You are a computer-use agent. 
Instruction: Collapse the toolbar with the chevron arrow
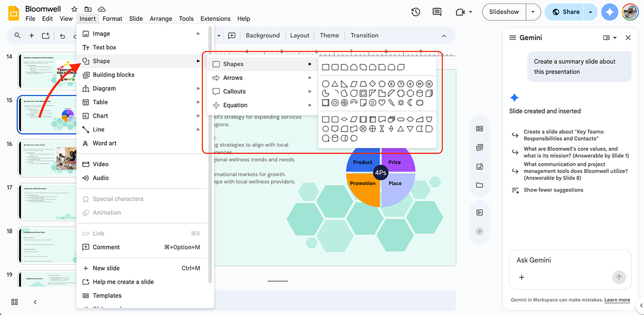[x=444, y=35]
